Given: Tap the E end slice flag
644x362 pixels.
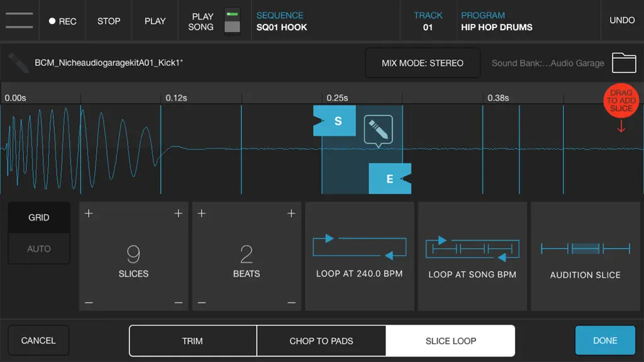Looking at the screenshot, I should [390, 178].
